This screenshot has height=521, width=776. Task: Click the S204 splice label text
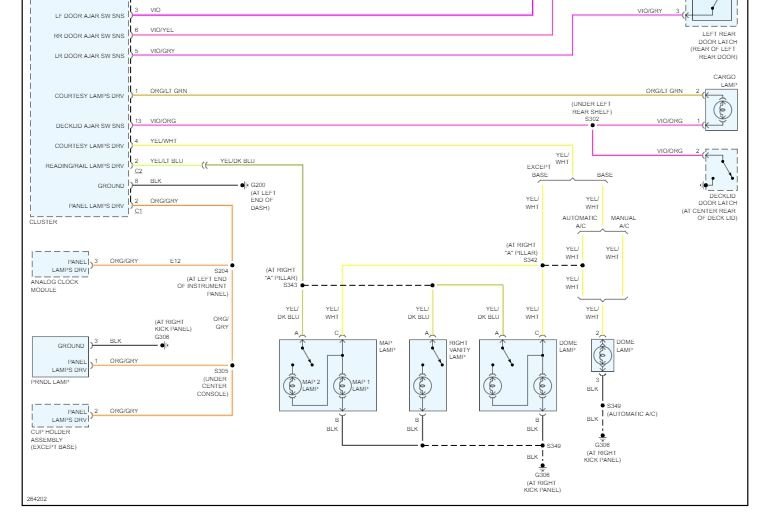pos(221,271)
